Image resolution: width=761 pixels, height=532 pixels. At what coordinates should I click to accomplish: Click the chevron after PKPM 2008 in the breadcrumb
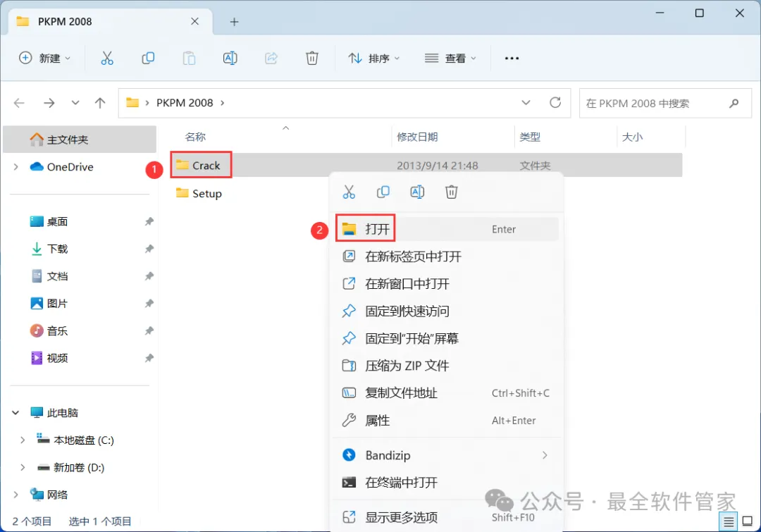point(223,103)
